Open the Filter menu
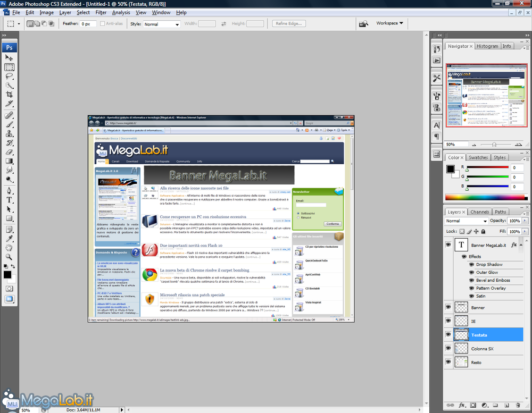Viewport: 532px width, 413px height. pos(101,12)
